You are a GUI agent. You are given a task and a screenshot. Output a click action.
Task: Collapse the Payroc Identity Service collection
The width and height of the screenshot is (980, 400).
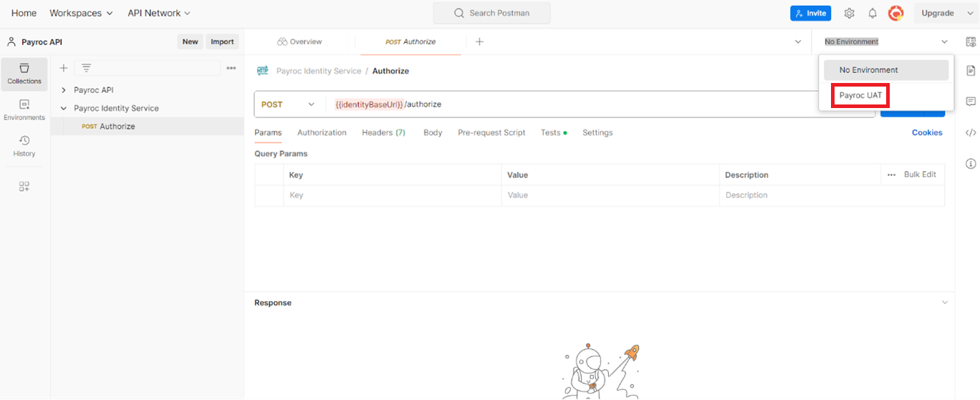click(x=64, y=108)
